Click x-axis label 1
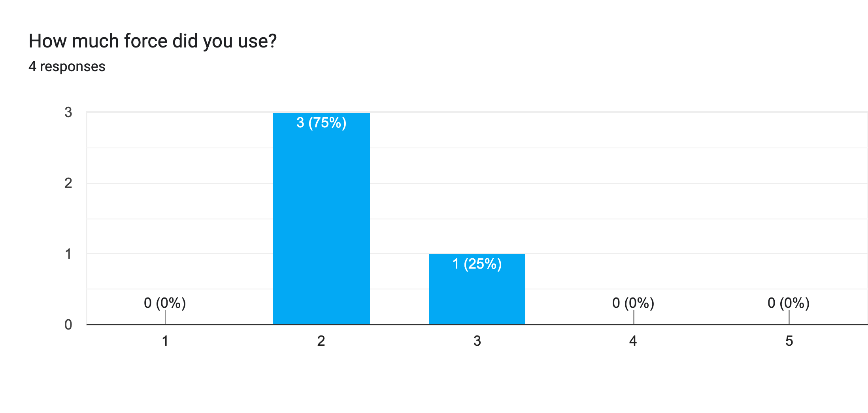Screen dimensions: 868x413 pos(165,341)
